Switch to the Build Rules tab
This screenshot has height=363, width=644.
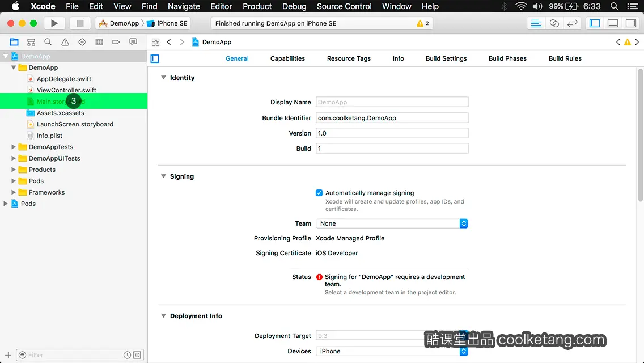pos(565,58)
